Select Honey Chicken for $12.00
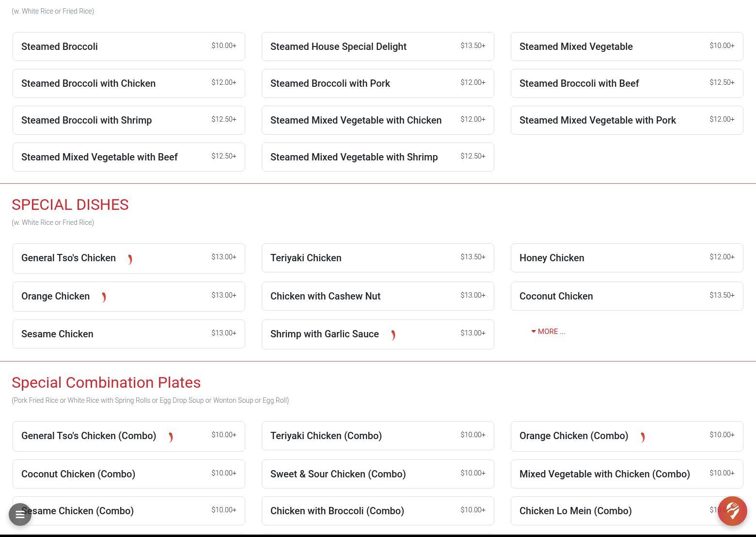756x537 pixels. click(x=627, y=258)
